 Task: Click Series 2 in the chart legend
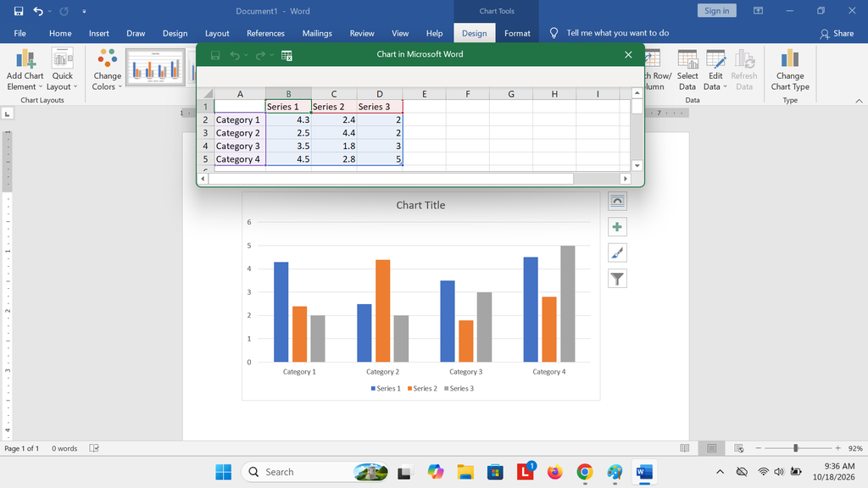422,388
